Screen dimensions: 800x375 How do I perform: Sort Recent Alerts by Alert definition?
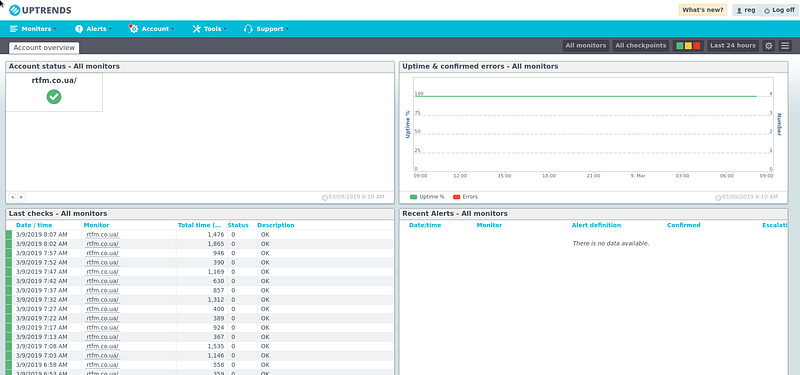click(596, 225)
